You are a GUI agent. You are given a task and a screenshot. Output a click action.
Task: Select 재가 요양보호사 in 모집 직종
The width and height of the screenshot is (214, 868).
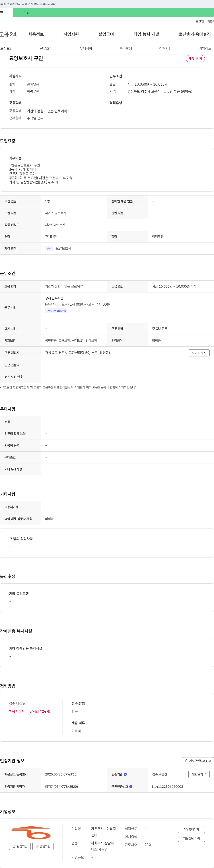click(56, 213)
